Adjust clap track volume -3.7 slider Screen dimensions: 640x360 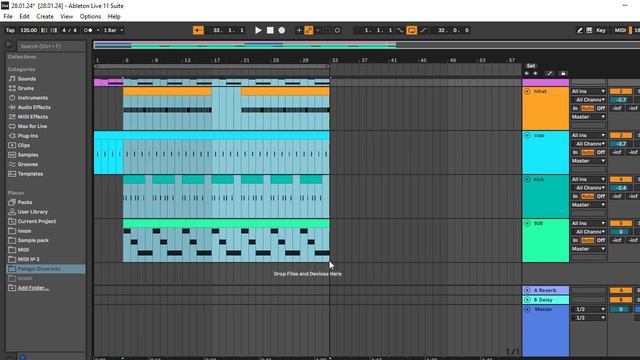pyautogui.click(x=620, y=144)
